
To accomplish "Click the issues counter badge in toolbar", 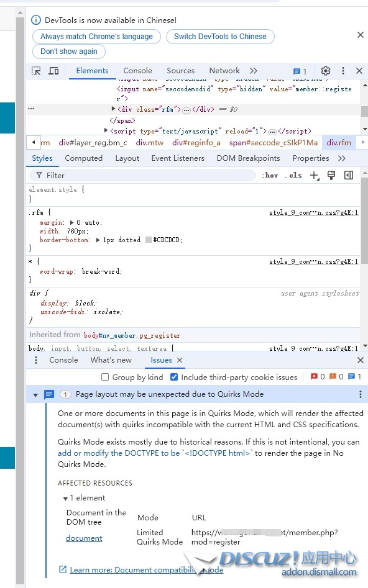I will (300, 71).
